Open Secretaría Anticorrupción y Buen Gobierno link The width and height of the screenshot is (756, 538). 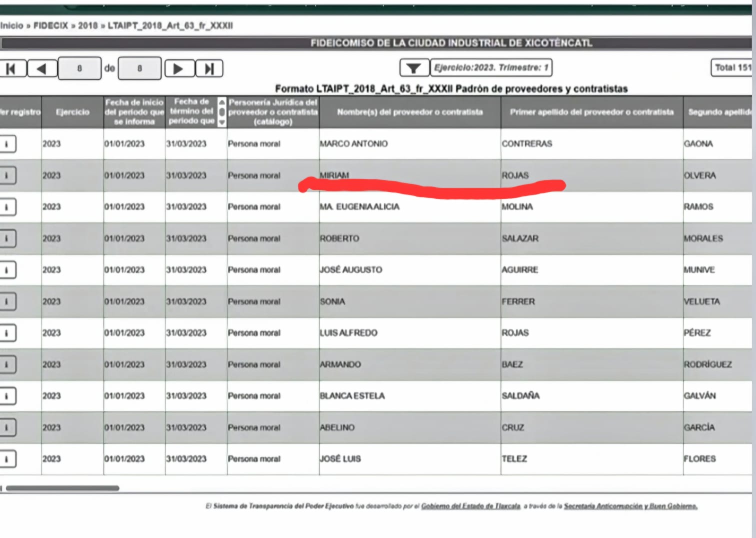[x=630, y=506]
